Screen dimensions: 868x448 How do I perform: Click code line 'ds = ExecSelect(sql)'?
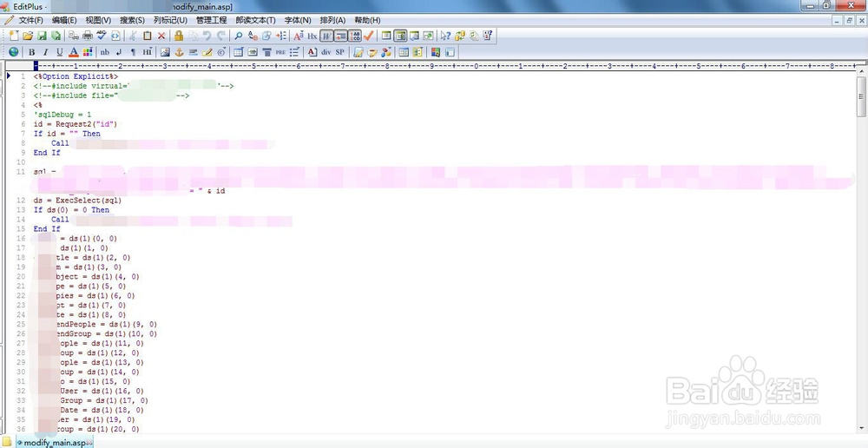[x=77, y=200]
